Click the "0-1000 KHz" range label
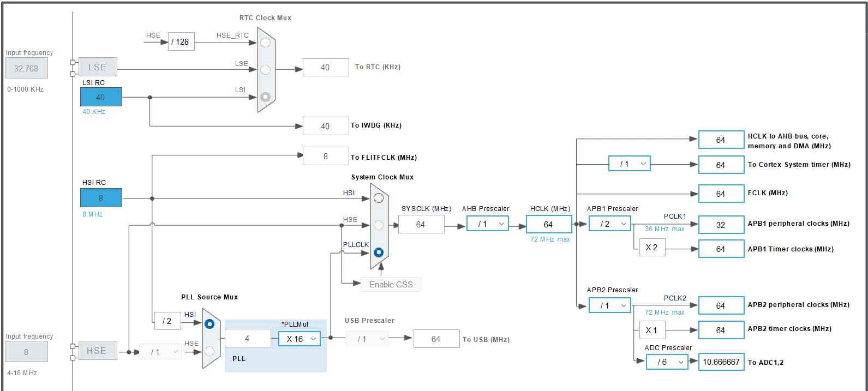 click(x=25, y=89)
